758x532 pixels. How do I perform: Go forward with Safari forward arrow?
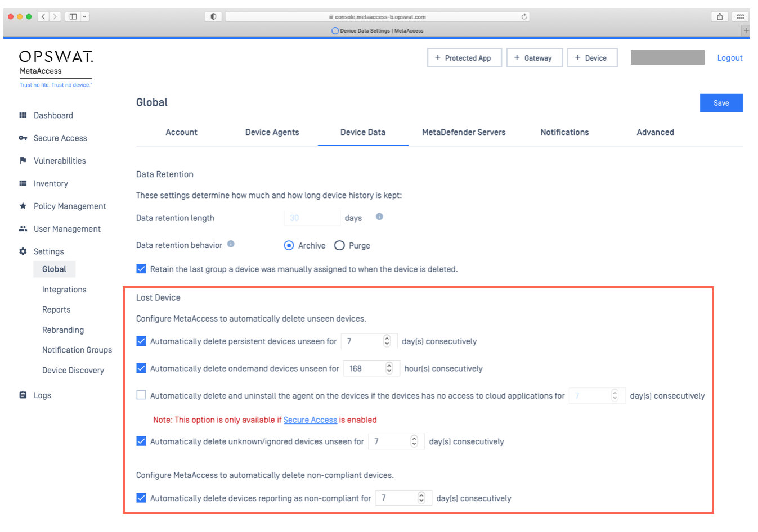tap(55, 17)
